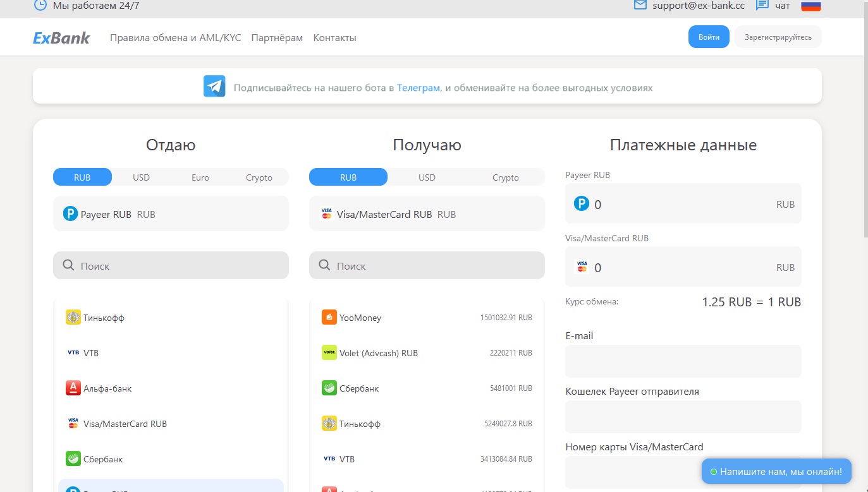This screenshot has height=492, width=868.
Task: Choose Альфа-банк in Отдаю list
Action: click(171, 388)
